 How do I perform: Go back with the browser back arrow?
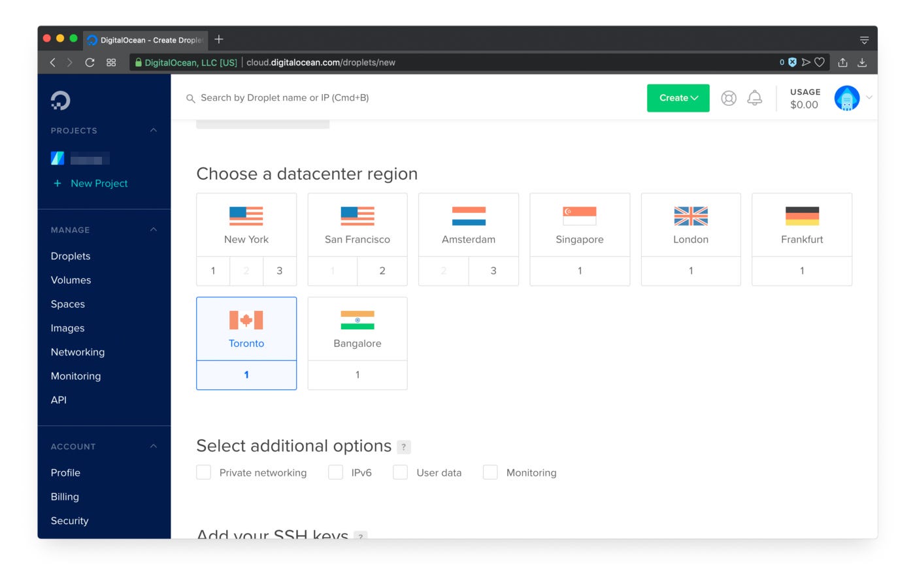click(x=53, y=62)
